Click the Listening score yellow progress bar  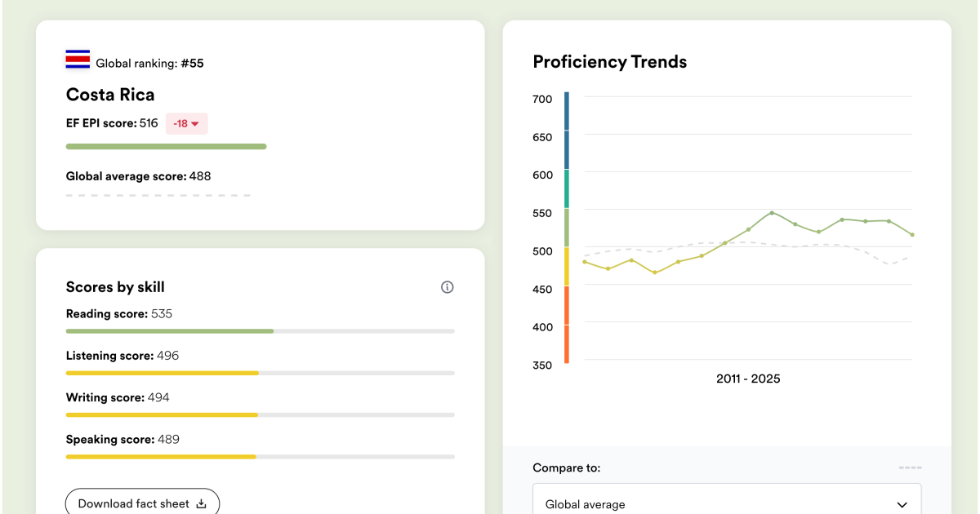[x=162, y=373]
